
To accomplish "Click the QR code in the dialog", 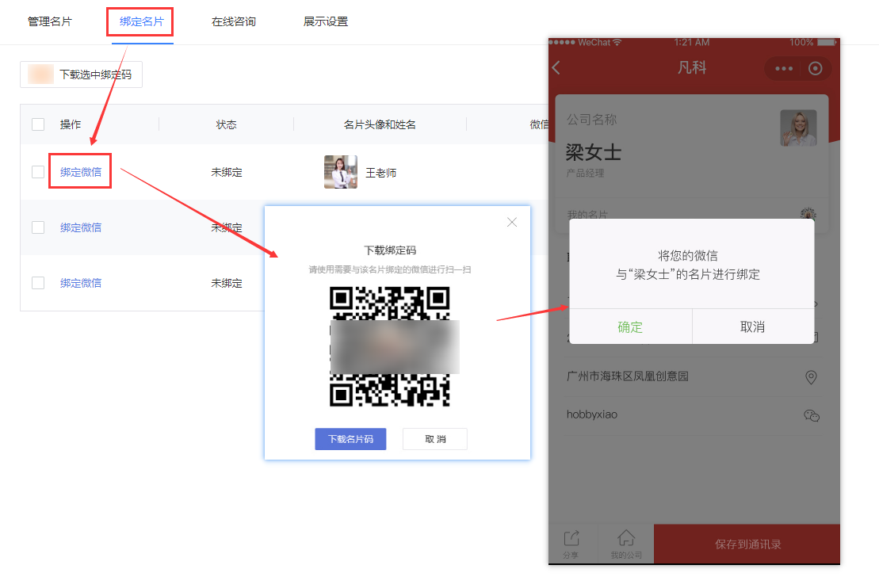I will [390, 346].
